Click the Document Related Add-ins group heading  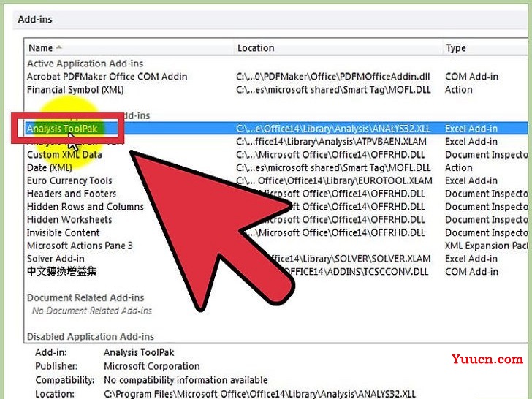point(85,298)
